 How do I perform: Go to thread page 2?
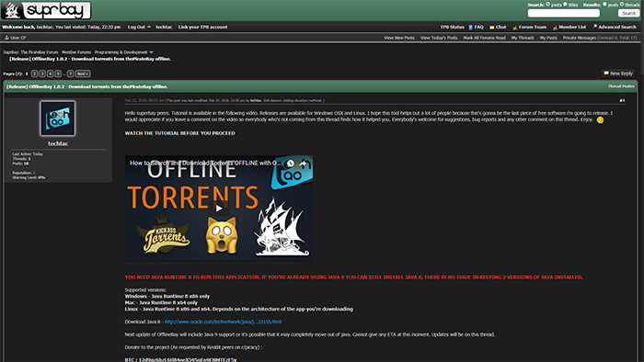(35, 74)
